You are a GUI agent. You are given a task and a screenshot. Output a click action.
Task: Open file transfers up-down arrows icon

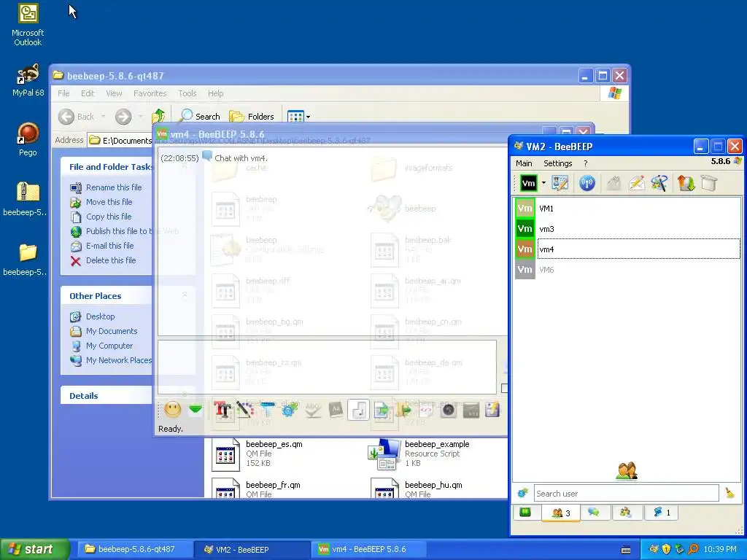[686, 183]
